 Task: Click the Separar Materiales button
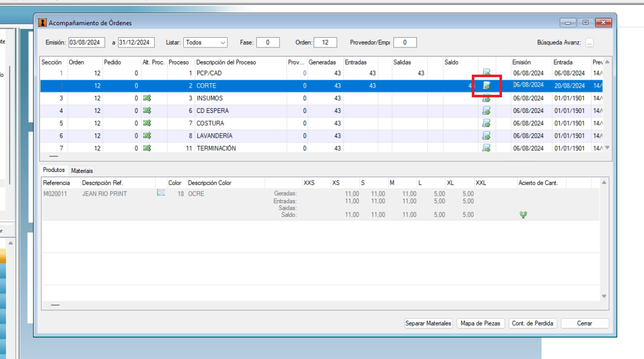(428, 323)
